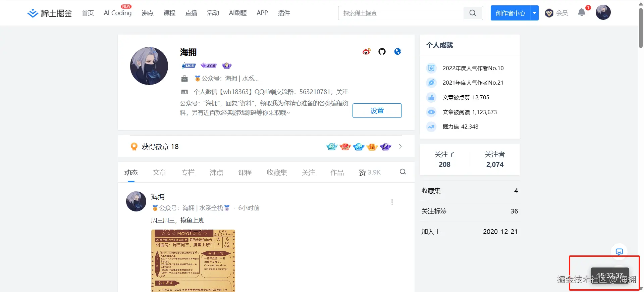Switch to the 赞 3.9K tab
The width and height of the screenshot is (644, 292).
(370, 173)
